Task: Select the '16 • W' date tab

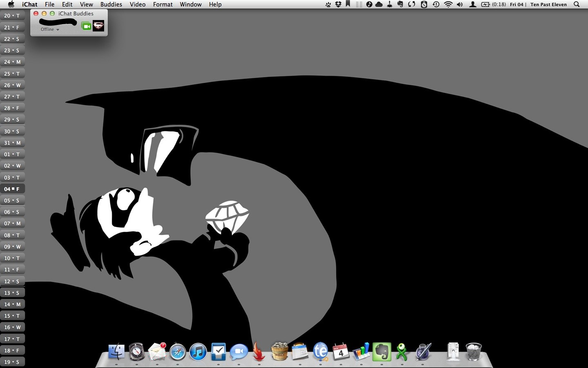Action: click(12, 327)
